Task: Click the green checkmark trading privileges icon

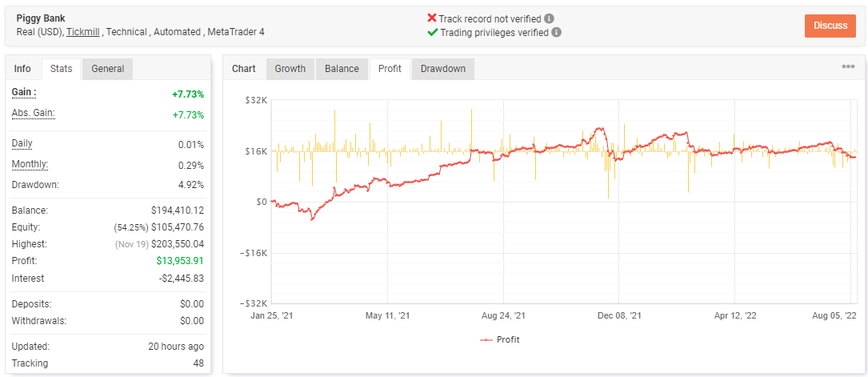Action: [432, 32]
